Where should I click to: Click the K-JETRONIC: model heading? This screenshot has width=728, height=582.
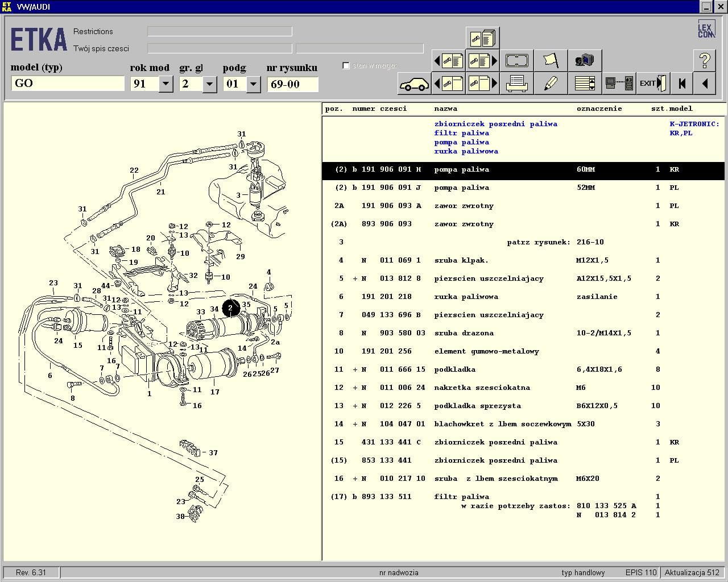click(x=694, y=124)
